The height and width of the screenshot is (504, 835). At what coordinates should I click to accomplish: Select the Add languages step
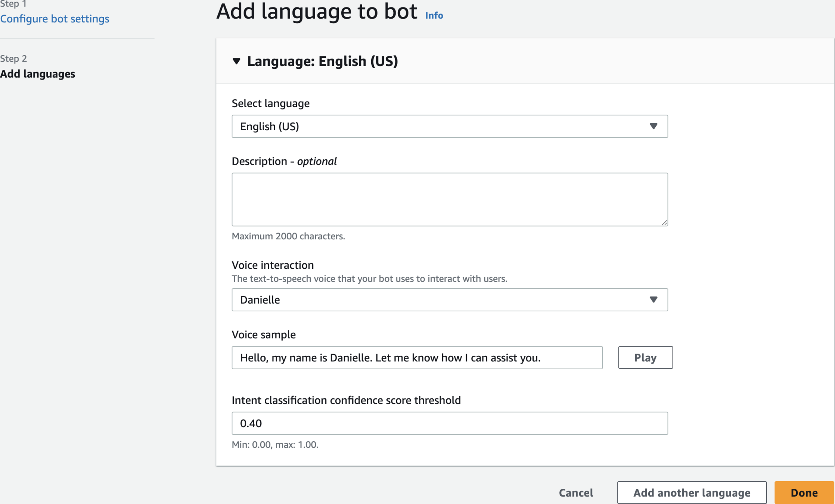point(38,74)
